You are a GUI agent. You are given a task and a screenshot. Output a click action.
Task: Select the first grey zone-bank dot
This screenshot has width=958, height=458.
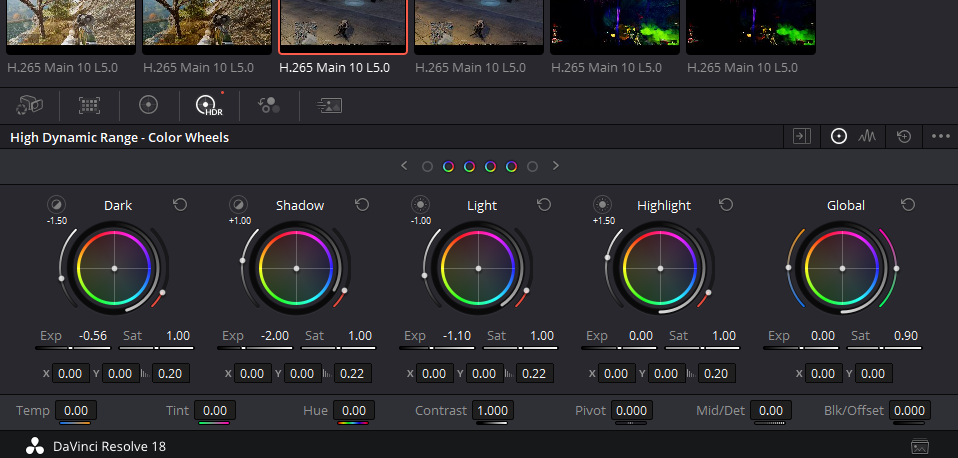[427, 166]
